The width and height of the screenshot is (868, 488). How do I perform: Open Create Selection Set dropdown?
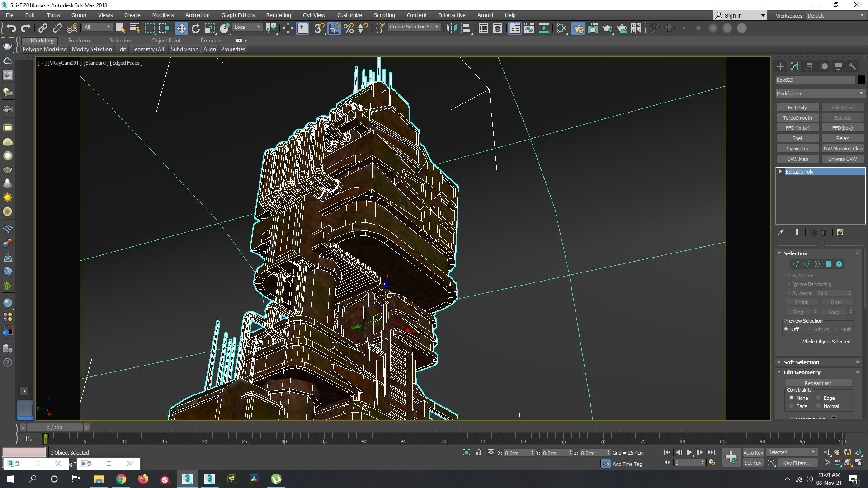[x=414, y=27]
